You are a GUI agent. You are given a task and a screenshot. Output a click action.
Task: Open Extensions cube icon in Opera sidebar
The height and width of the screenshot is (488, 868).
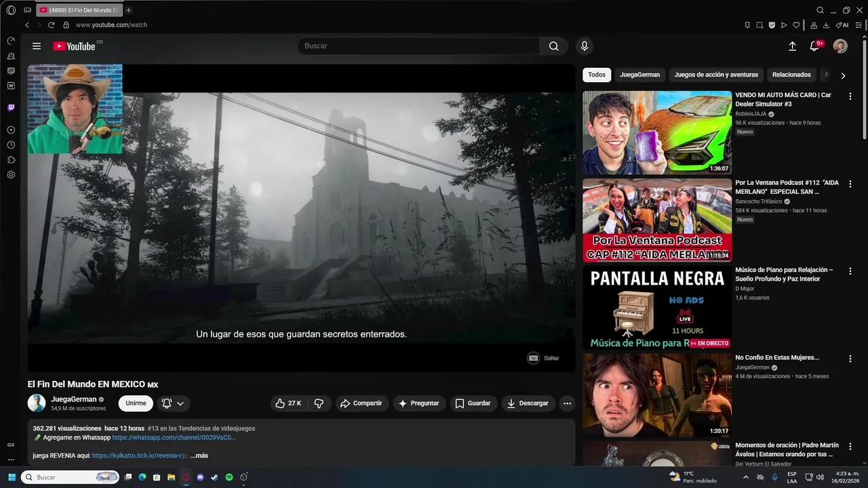[x=11, y=160]
